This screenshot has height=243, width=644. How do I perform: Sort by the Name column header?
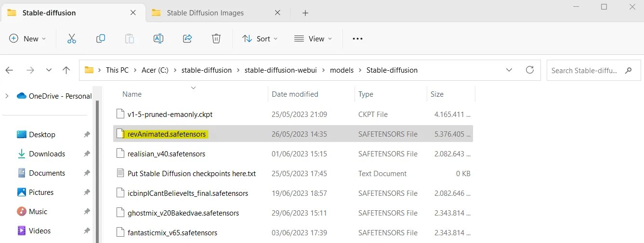point(132,94)
